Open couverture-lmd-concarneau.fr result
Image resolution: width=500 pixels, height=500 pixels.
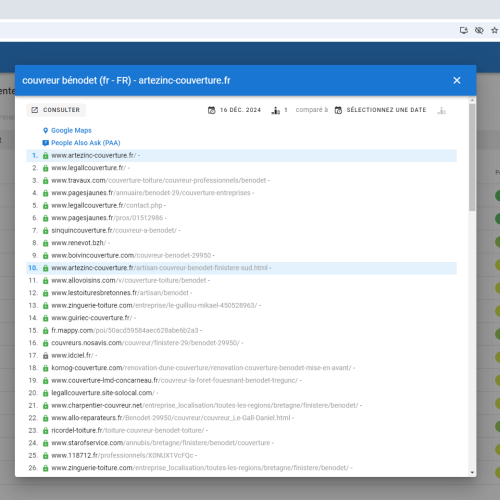(x=174, y=380)
